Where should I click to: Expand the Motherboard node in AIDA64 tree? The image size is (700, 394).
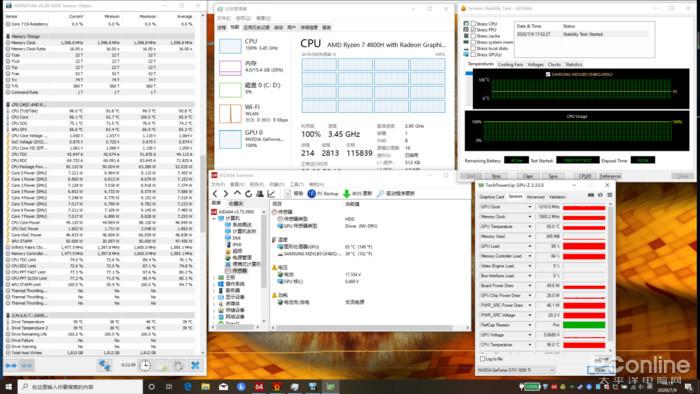tap(214, 278)
